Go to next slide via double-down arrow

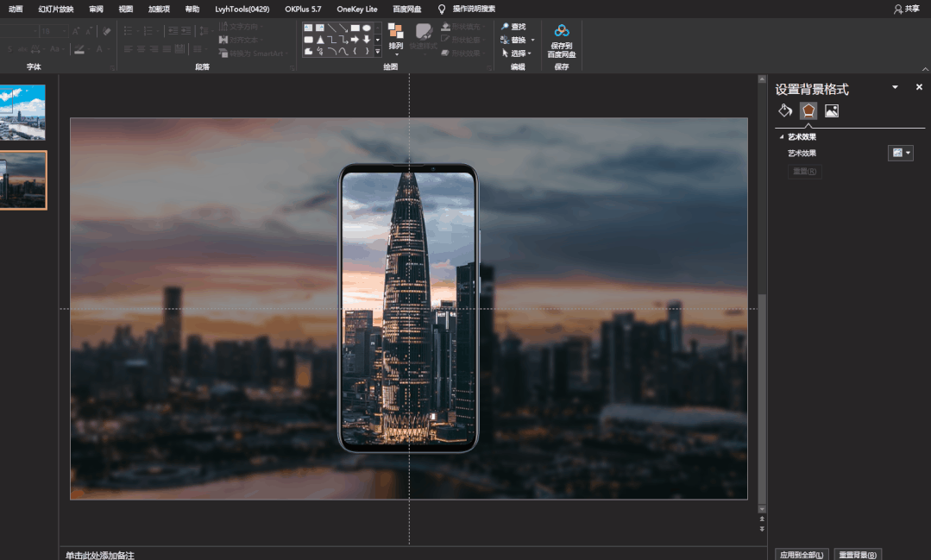[762, 529]
